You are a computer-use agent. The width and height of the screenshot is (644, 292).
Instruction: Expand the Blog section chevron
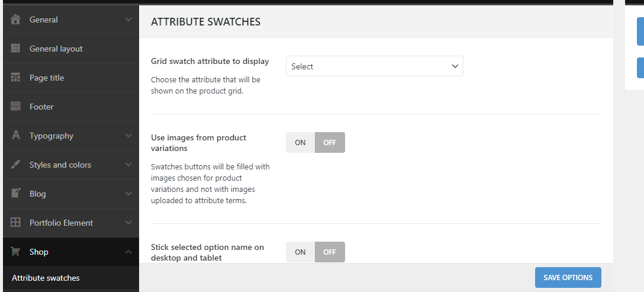point(128,194)
